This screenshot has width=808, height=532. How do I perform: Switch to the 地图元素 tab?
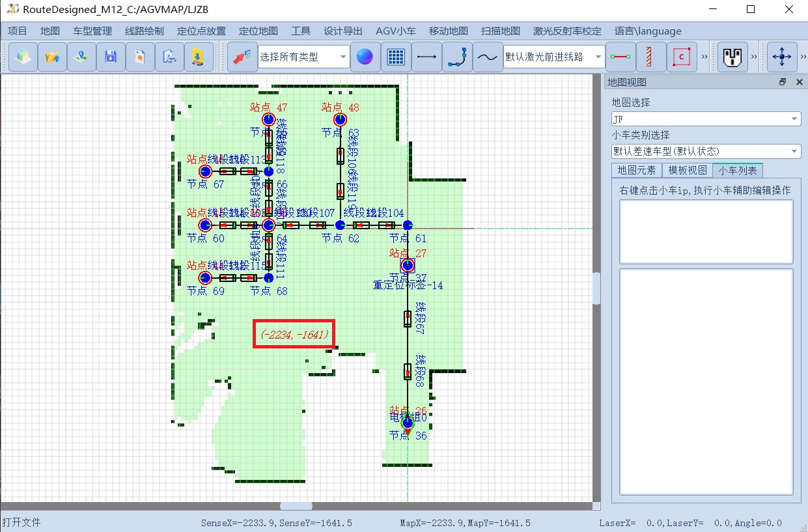(637, 171)
